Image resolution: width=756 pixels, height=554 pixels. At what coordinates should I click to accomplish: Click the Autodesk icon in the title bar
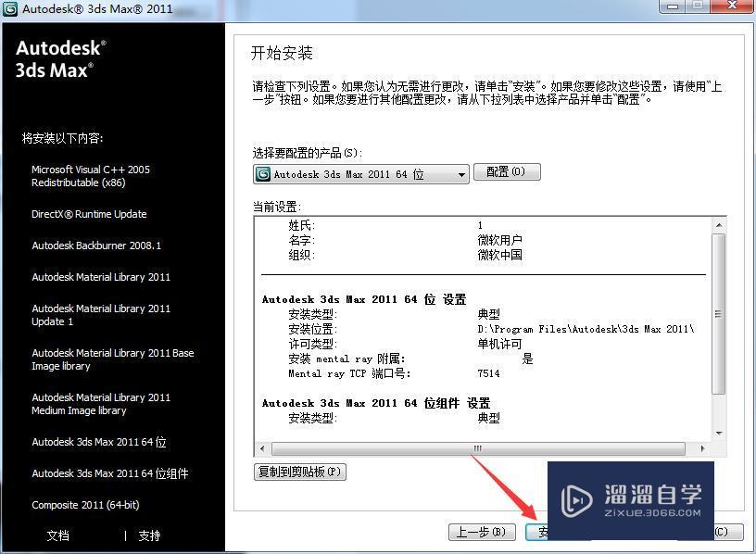click(11, 10)
